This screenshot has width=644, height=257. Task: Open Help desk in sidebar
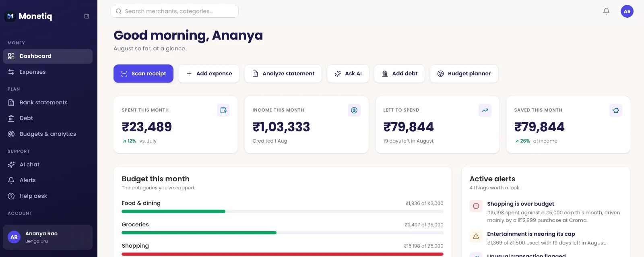tap(47, 196)
